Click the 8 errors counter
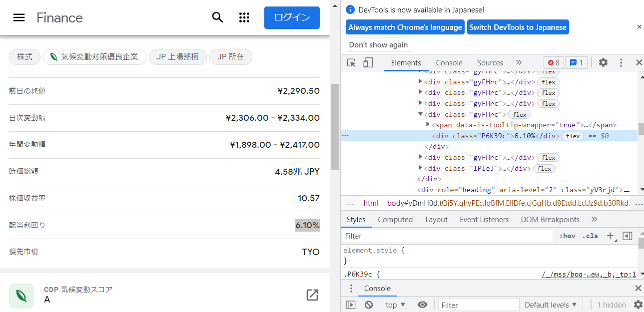Screen dimensions: 644x312 tap(554, 62)
